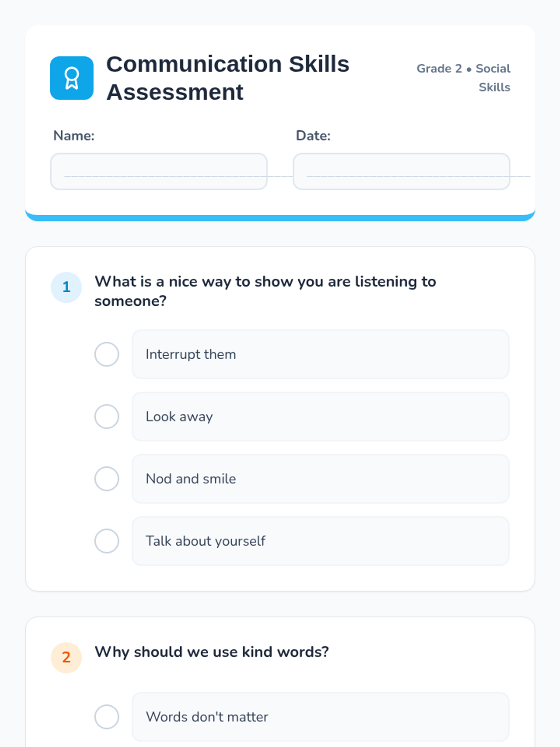This screenshot has height=747, width=560.
Task: Click the orange question 2 number badge
Action: coord(66,657)
